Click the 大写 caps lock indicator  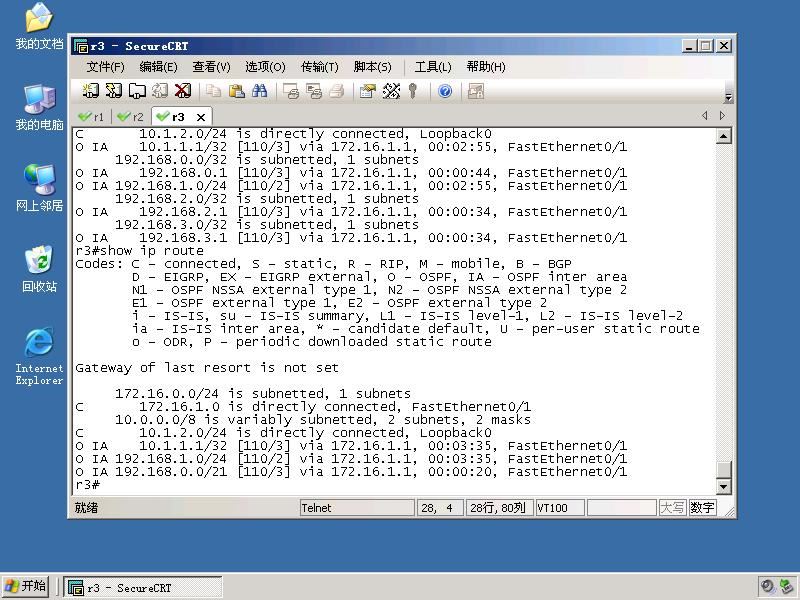click(x=672, y=508)
